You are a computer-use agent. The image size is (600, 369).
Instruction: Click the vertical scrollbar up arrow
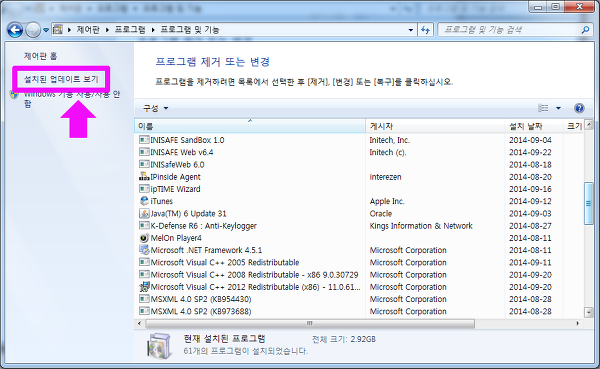tap(589, 124)
